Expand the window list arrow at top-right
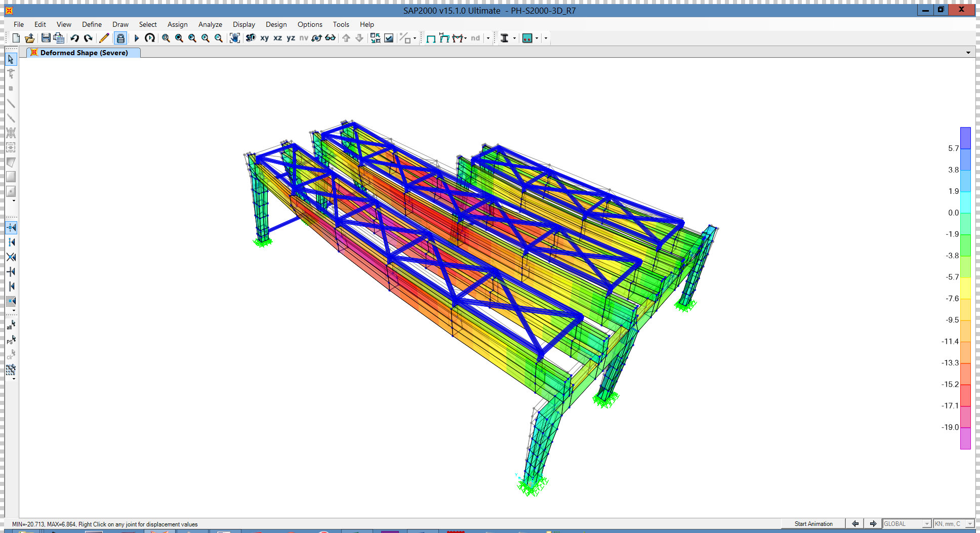 (968, 53)
